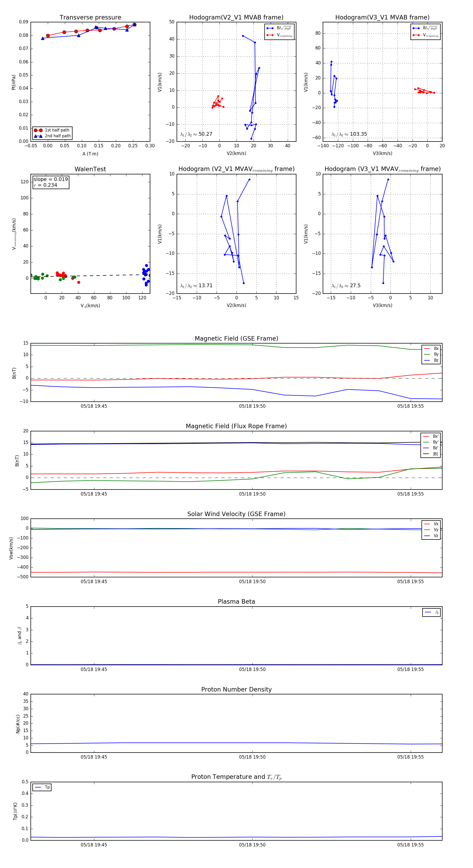Click the '|B|' legend entry in flux rope plot
Image resolution: width=473 pixels, height=868 pixels.
click(431, 454)
